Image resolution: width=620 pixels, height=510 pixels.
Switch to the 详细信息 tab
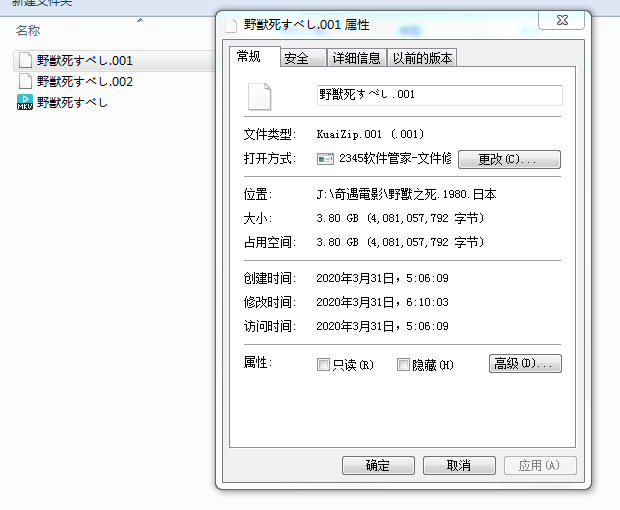(x=356, y=59)
